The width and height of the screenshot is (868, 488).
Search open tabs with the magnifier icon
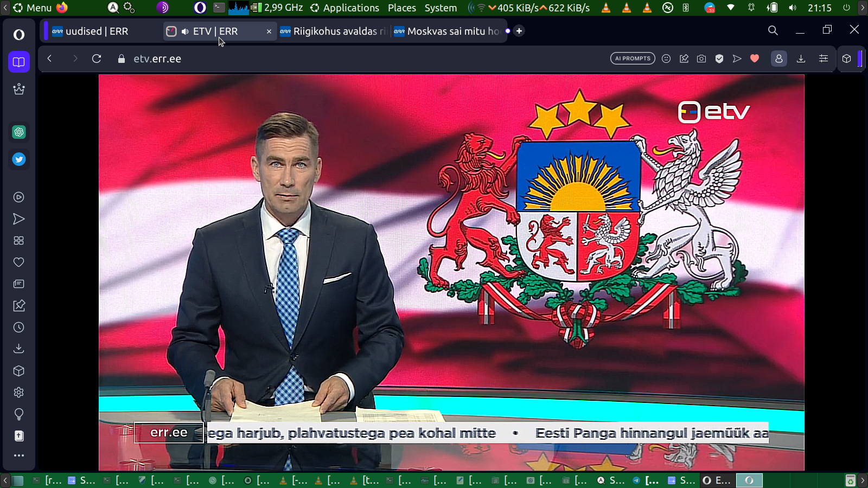[x=773, y=30]
